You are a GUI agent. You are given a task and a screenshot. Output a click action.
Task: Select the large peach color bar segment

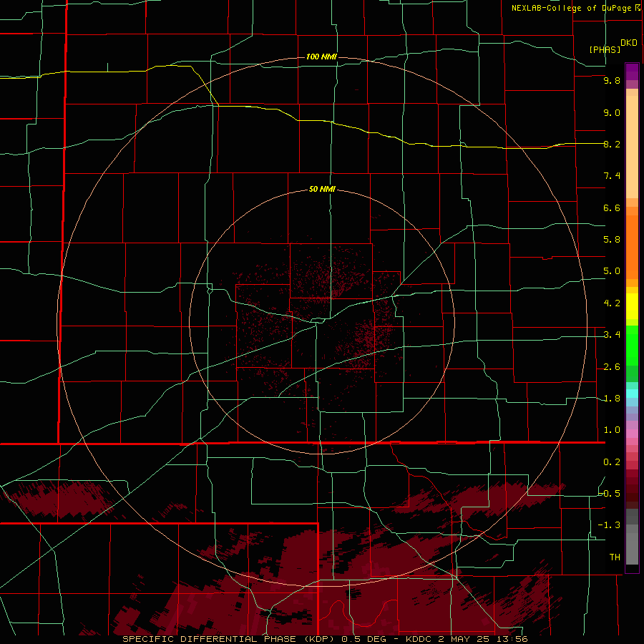click(632, 147)
